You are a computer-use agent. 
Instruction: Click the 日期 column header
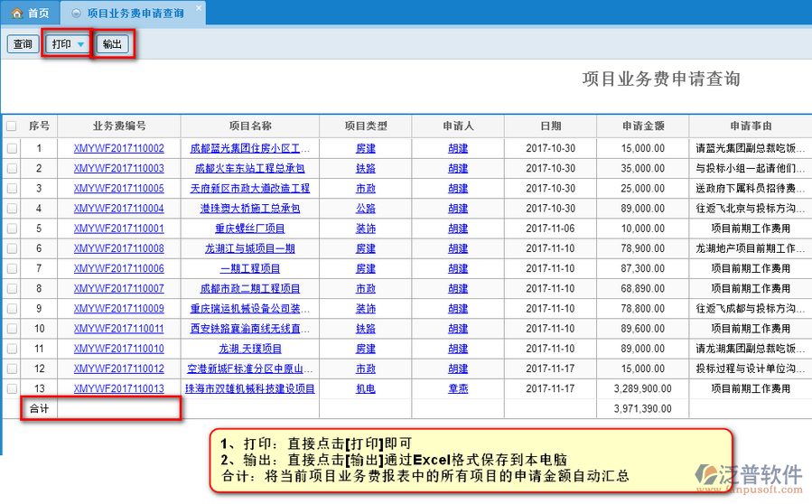tap(550, 126)
